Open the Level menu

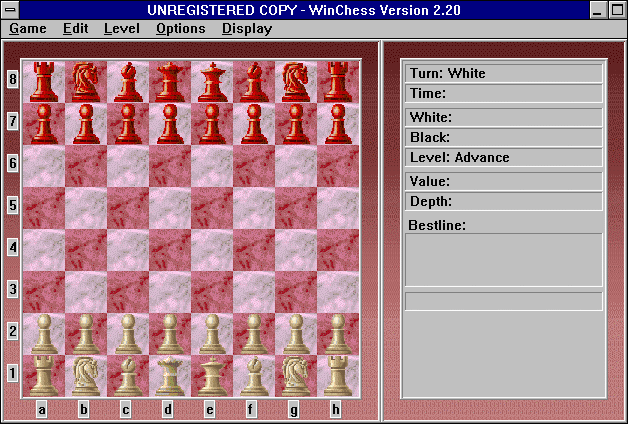point(122,29)
